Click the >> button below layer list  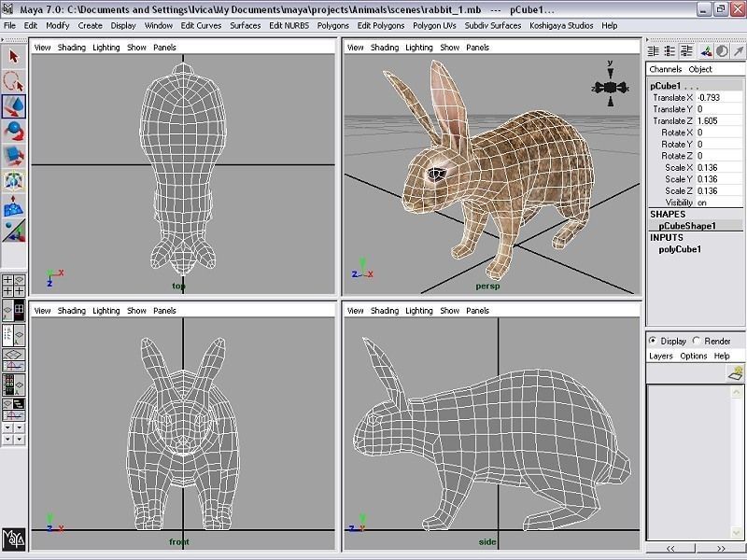click(721, 548)
